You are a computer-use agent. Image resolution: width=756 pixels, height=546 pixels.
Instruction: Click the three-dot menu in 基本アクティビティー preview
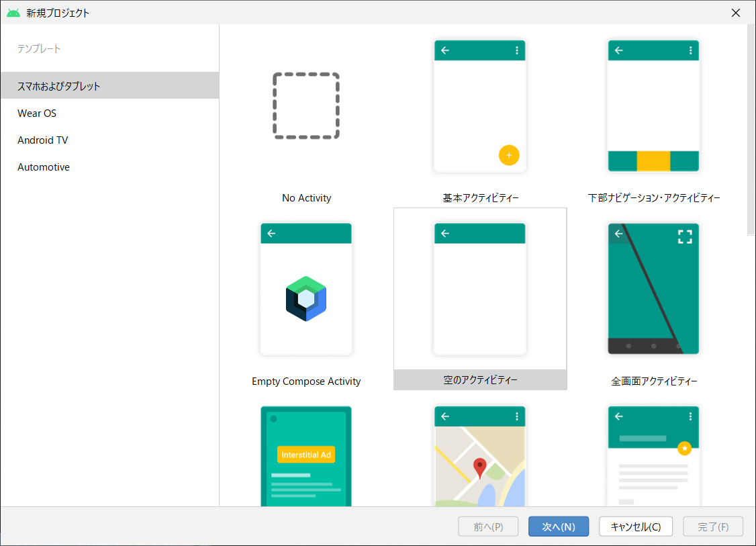517,50
